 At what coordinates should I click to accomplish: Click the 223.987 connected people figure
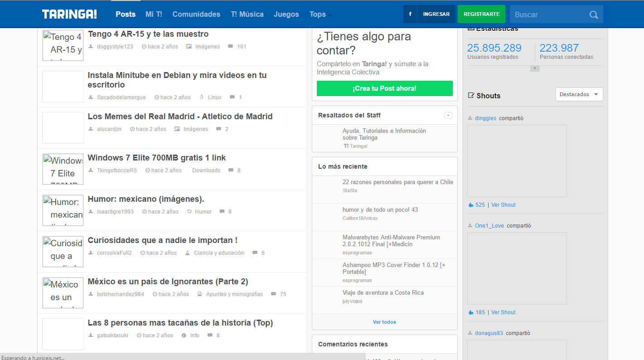tap(559, 48)
